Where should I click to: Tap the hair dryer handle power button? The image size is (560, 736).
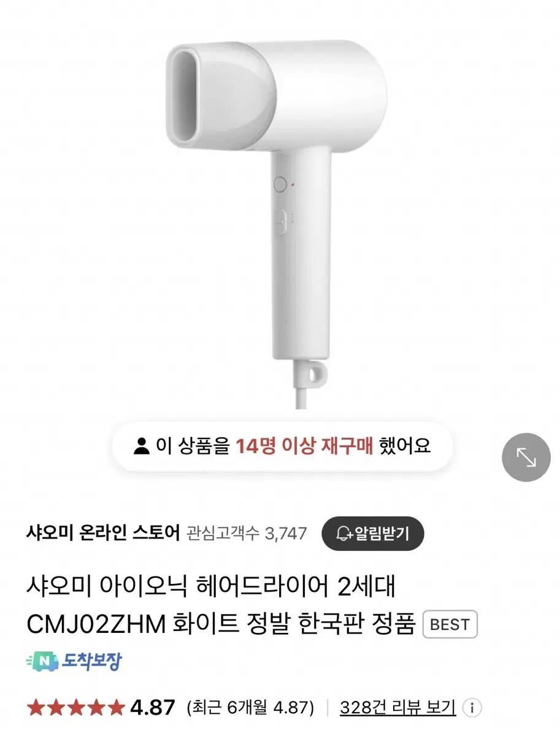(x=281, y=185)
